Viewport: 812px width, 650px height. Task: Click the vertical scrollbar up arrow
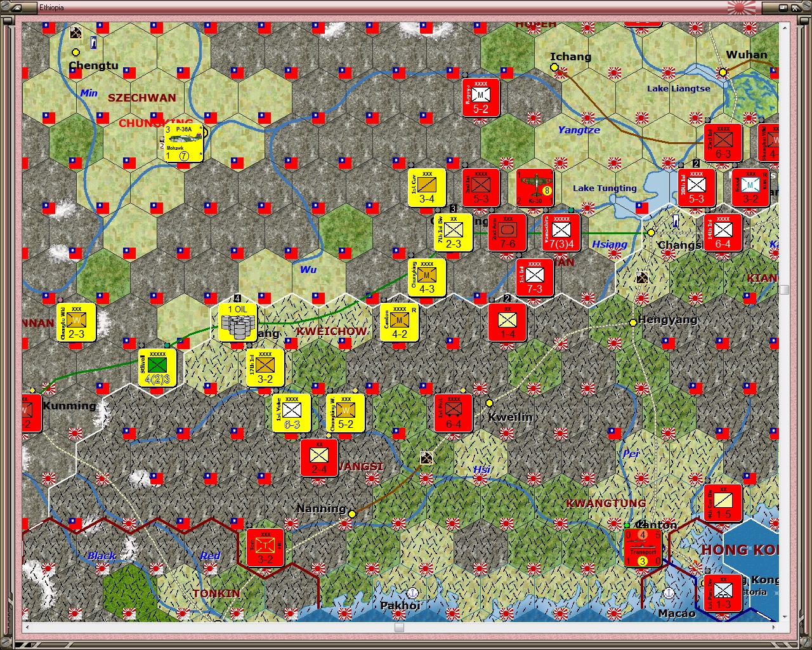785,27
